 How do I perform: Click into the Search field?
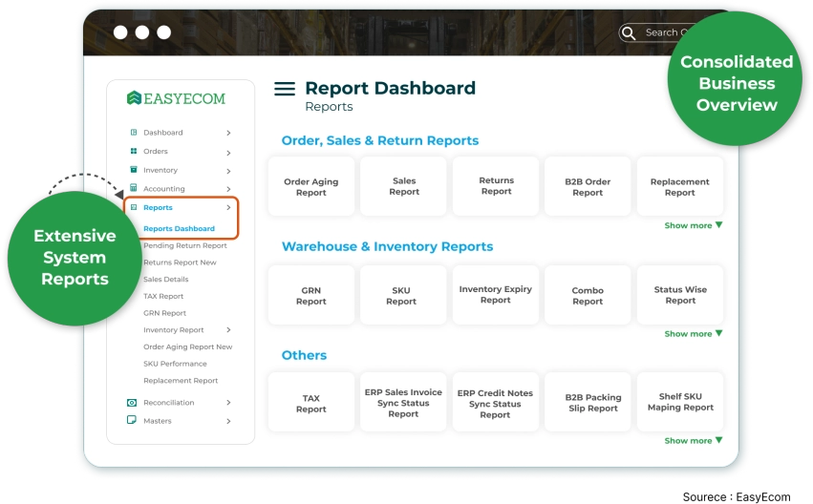(x=654, y=33)
